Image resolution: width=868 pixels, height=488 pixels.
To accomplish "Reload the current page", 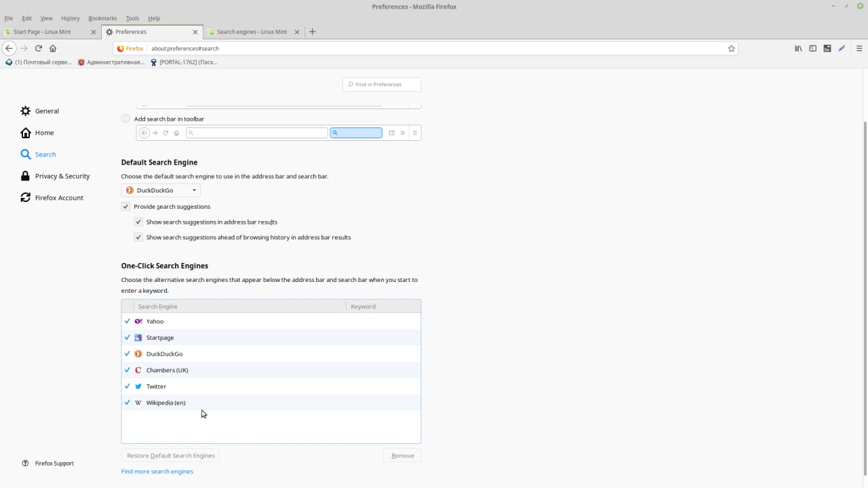I will click(x=39, y=48).
